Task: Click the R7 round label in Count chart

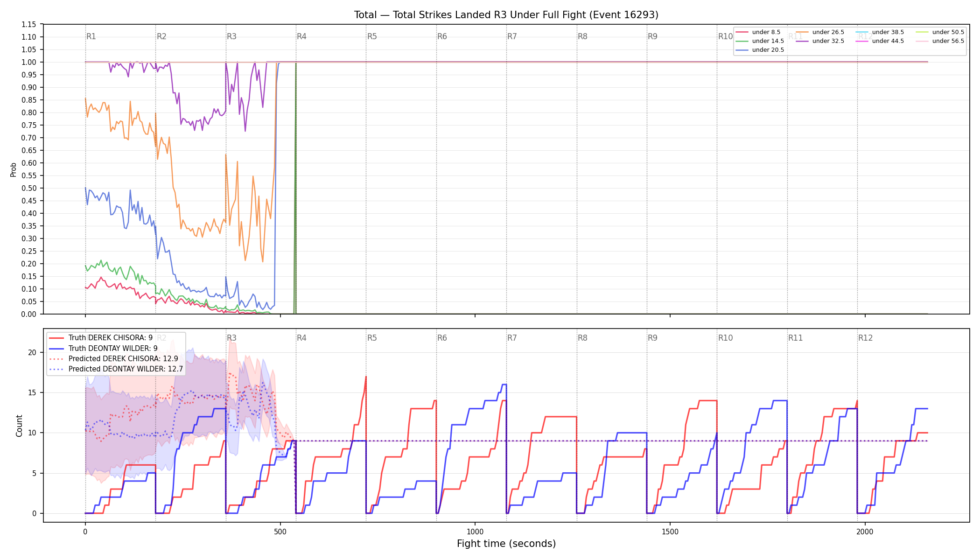Action: tap(512, 338)
